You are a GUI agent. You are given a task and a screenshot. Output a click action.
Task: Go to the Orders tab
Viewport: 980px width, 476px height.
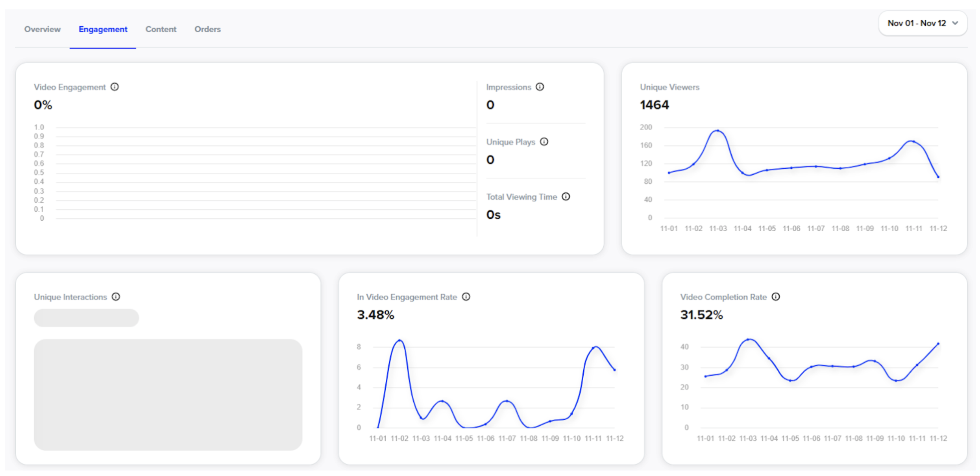(x=207, y=29)
